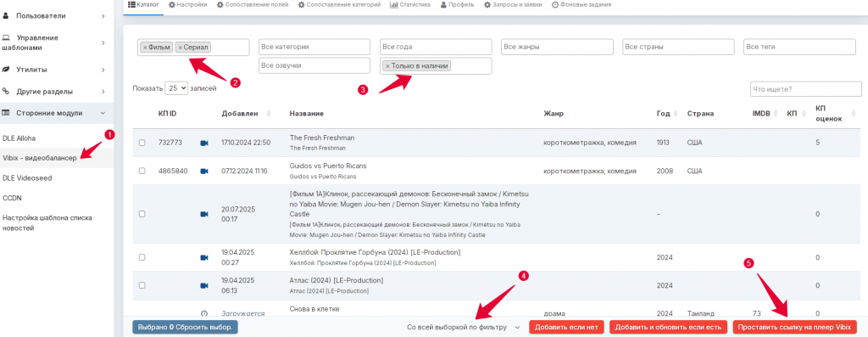Open the Сопоставление категорий tab
Screen dimensions: 868x337
(x=339, y=4)
